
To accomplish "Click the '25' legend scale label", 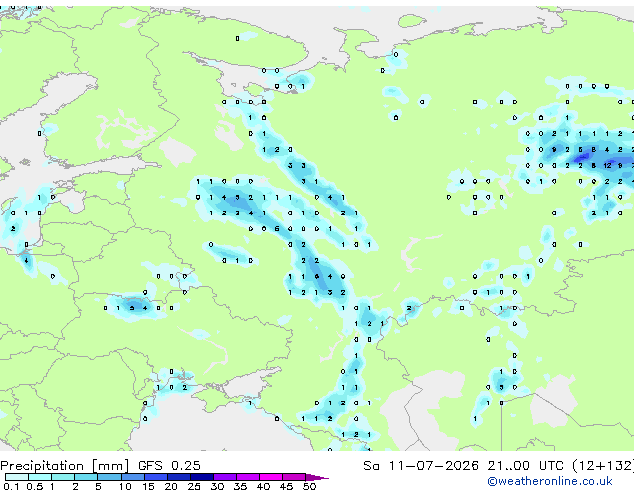I will point(194,486).
